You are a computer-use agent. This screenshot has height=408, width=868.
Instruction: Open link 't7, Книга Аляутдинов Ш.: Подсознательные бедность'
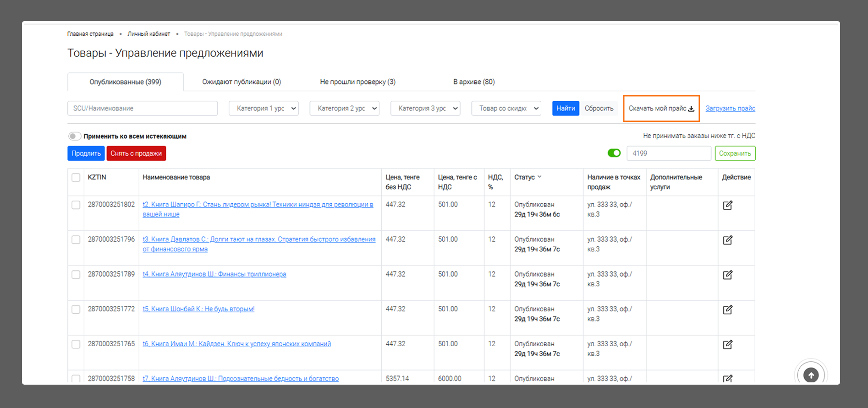(x=241, y=379)
